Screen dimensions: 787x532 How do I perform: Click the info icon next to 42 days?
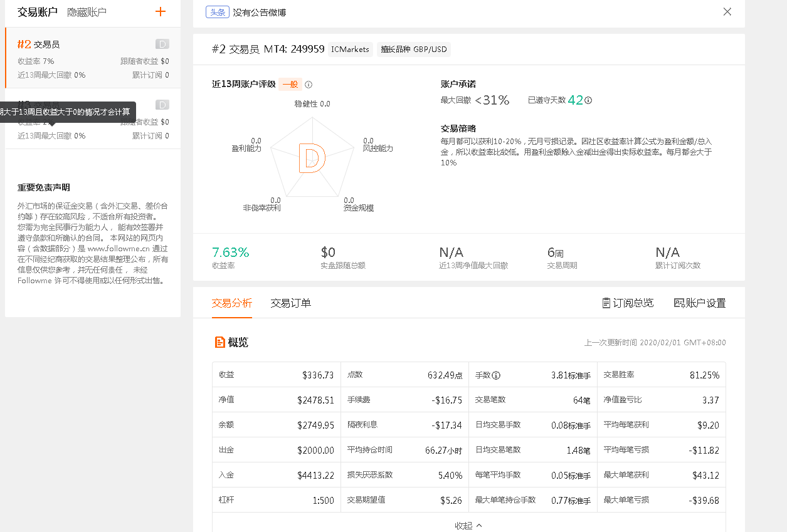tap(588, 100)
